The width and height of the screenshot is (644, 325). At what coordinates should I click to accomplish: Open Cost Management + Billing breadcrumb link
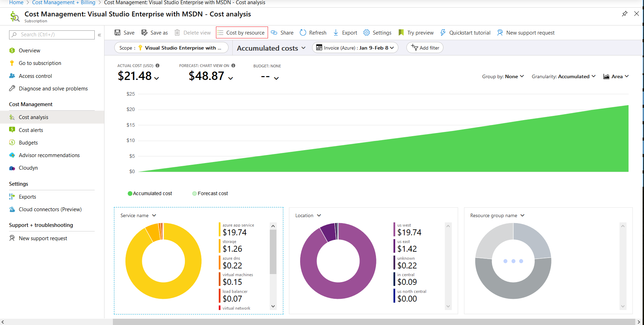click(64, 2)
